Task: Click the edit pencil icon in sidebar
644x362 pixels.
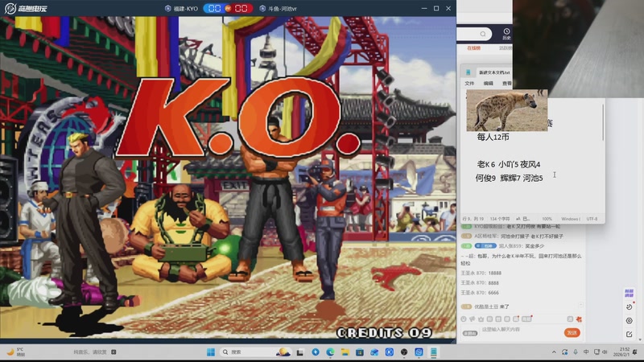Action: [x=630, y=334]
